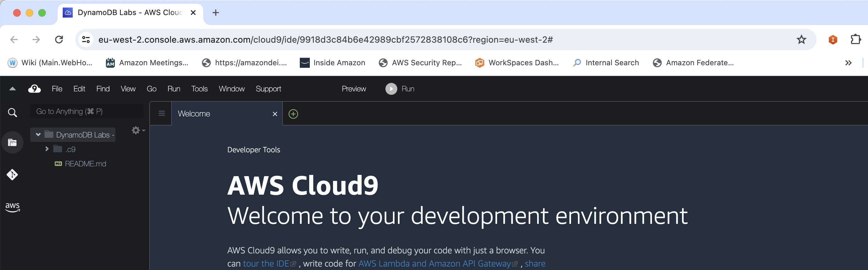Open new tab with plus circle

coord(293,114)
